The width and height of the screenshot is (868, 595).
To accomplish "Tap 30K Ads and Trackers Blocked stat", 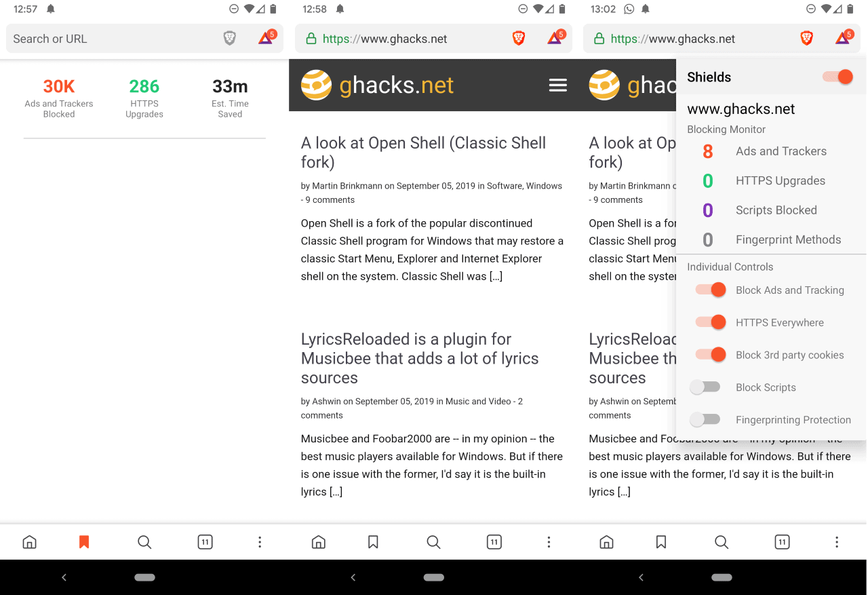I will (59, 98).
